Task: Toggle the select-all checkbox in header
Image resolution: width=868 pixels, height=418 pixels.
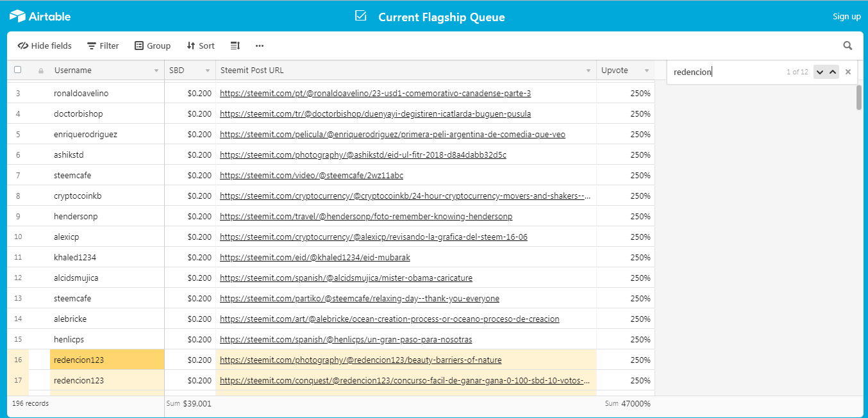Action: coord(18,70)
